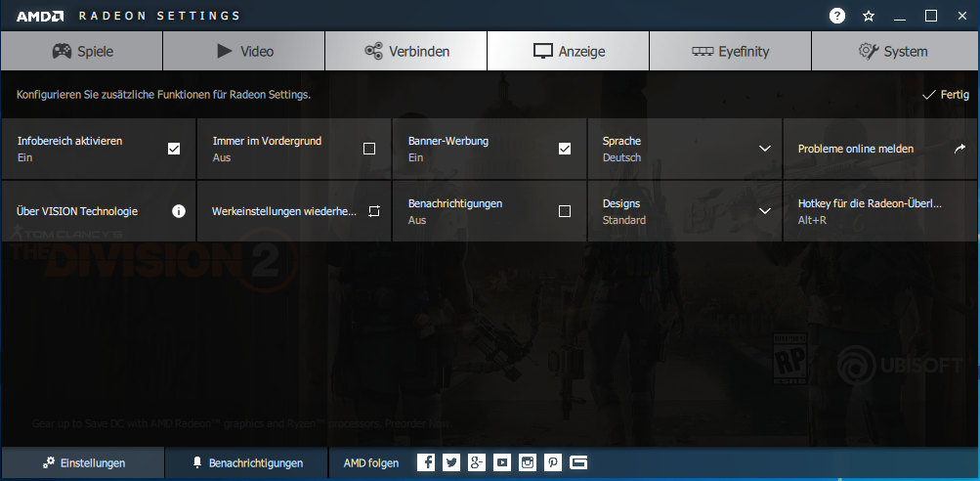980x481 pixels.
Task: Disable the Infobereich aktivieren checkbox
Action: click(x=174, y=149)
